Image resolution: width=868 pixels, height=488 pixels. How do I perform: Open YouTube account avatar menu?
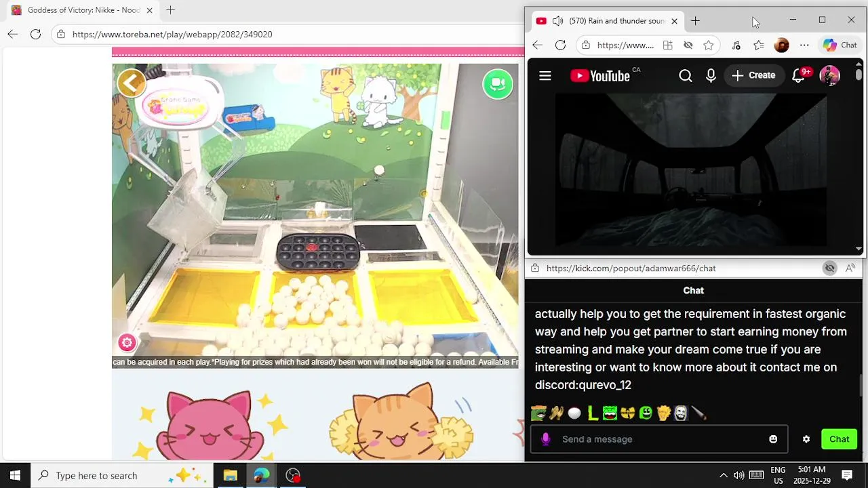[829, 76]
